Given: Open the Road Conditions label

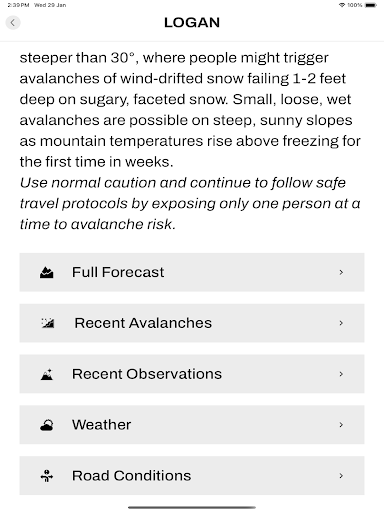Looking at the screenshot, I should pos(132,476).
